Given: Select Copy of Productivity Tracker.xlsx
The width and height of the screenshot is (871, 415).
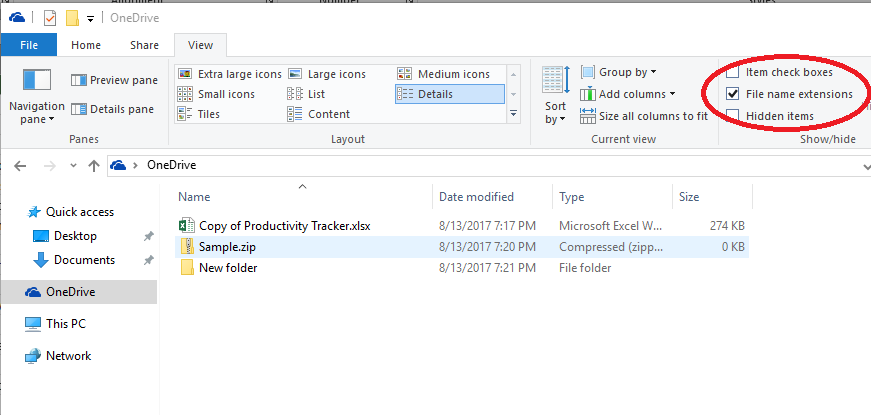Looking at the screenshot, I should (284, 226).
